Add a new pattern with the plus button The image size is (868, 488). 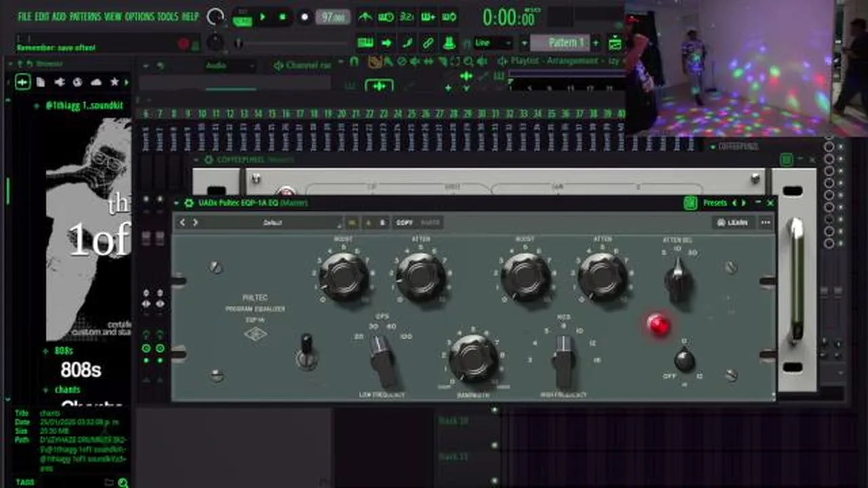(x=595, y=43)
